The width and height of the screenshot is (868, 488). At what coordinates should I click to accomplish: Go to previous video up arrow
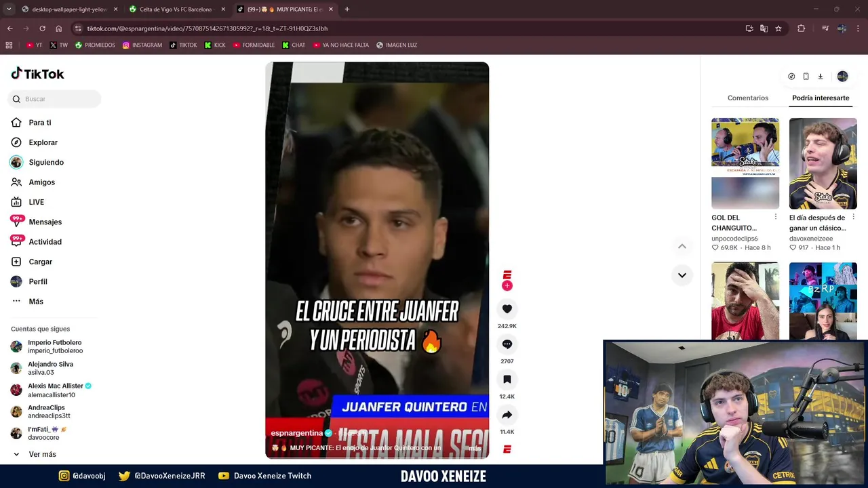(x=682, y=246)
